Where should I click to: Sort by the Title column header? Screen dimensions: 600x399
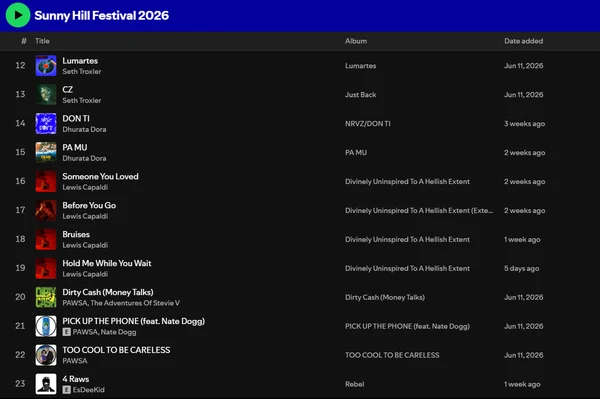[x=42, y=41]
